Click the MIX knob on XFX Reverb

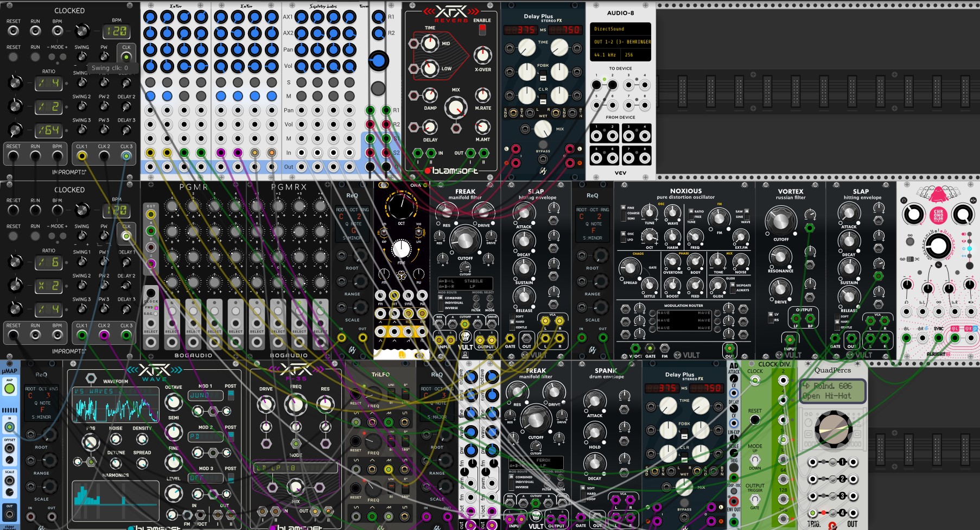456,108
